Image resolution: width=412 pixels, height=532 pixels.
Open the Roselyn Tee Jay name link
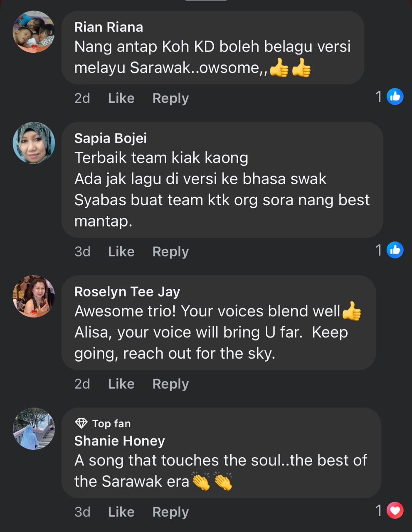[x=127, y=291]
